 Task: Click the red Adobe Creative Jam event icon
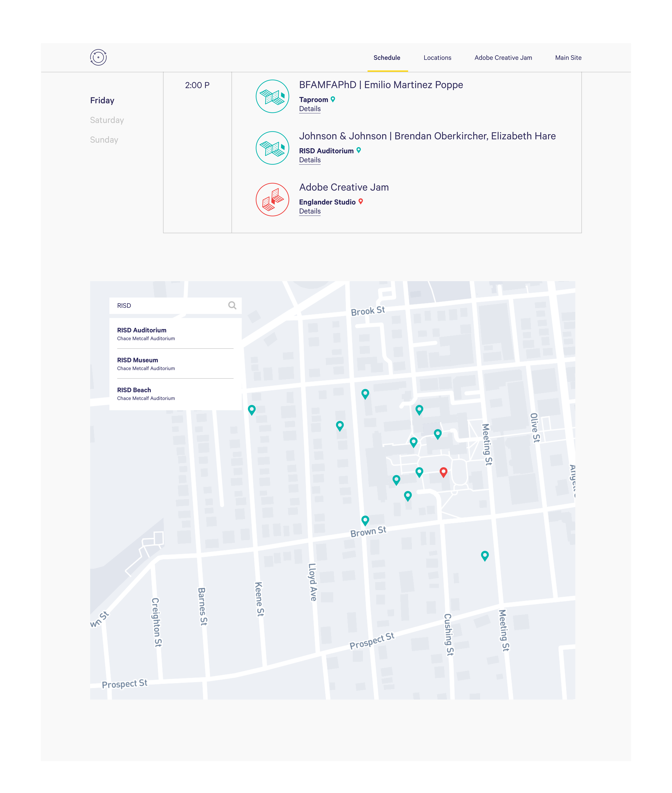272,200
